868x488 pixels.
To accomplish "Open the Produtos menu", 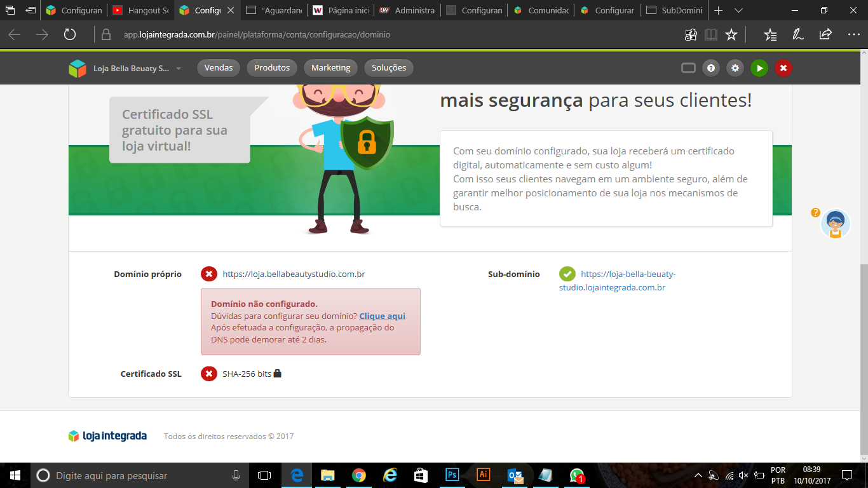I will (272, 68).
